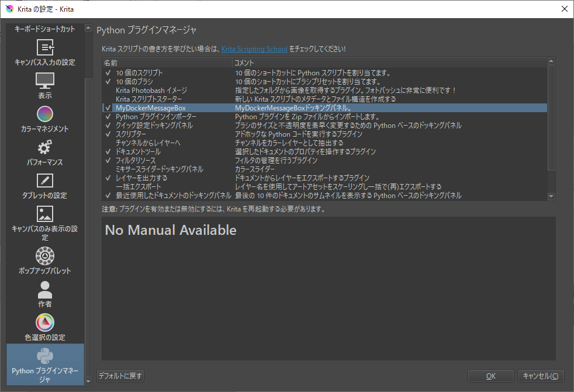This screenshot has width=574, height=392.
Task: Select the 表示 monitor icon
Action: pos(45,81)
